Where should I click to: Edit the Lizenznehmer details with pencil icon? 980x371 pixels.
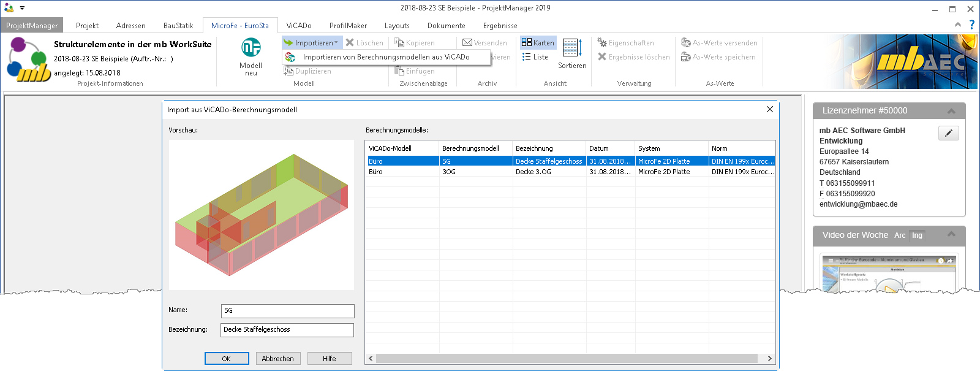click(948, 133)
